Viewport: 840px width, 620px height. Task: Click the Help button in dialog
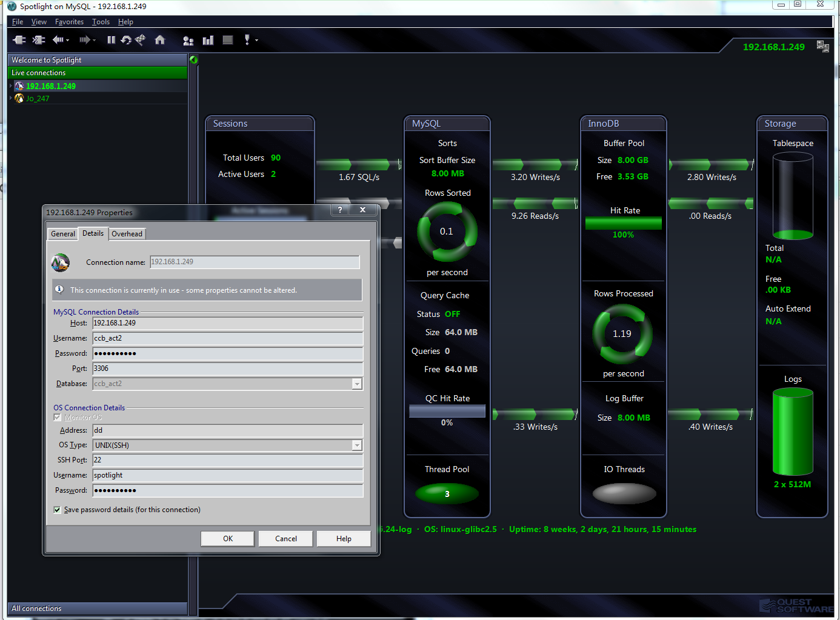(344, 539)
